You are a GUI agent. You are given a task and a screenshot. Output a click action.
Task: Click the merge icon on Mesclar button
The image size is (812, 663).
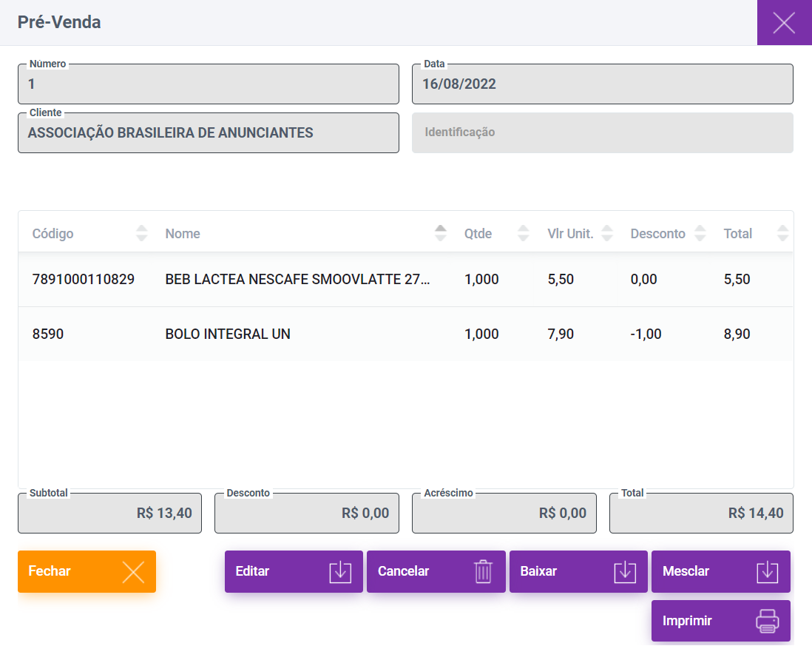pyautogui.click(x=768, y=572)
